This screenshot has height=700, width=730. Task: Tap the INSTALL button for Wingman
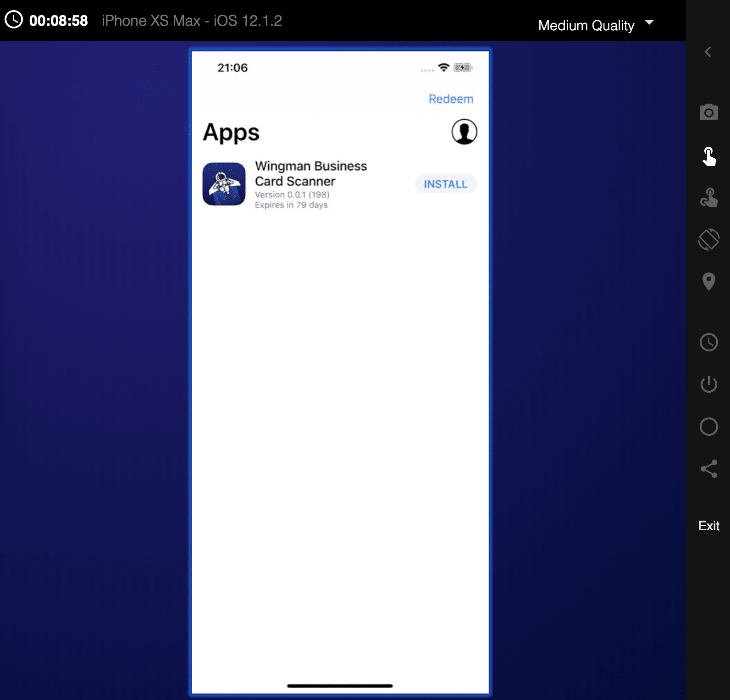pyautogui.click(x=445, y=184)
